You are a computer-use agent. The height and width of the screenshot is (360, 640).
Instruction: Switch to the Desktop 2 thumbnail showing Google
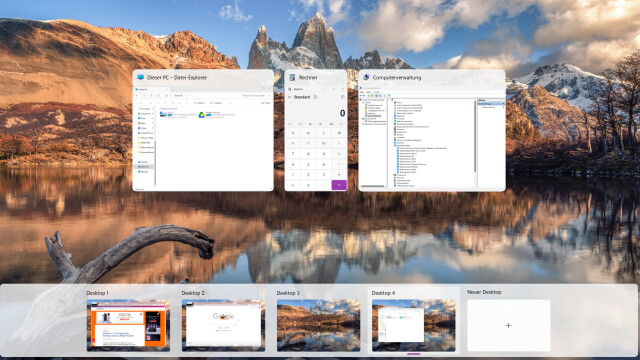tap(223, 325)
